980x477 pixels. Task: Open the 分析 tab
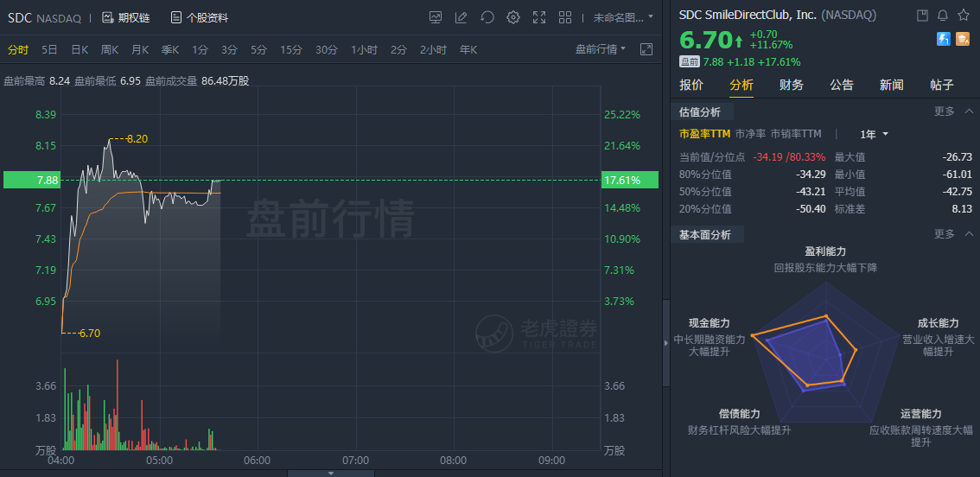click(x=741, y=85)
